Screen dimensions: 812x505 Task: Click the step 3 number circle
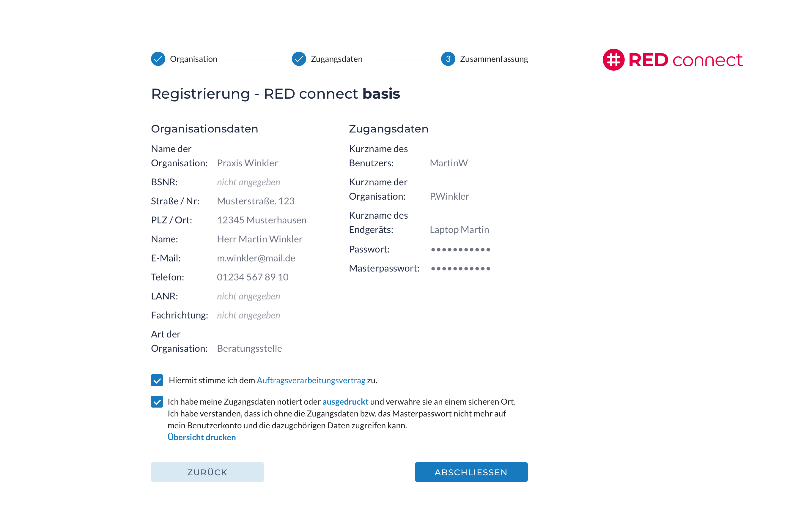448,59
